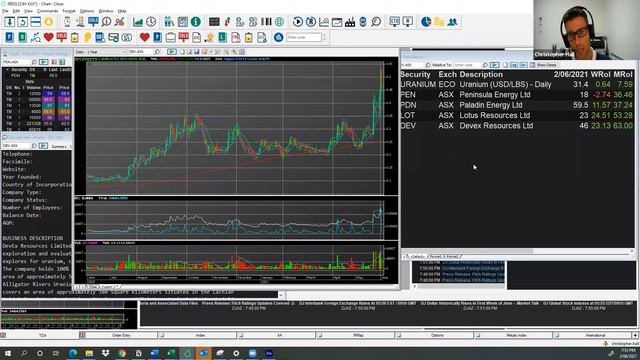Click the plus button to add workspace tab
This screenshot has width=640, height=360.
tap(635, 335)
